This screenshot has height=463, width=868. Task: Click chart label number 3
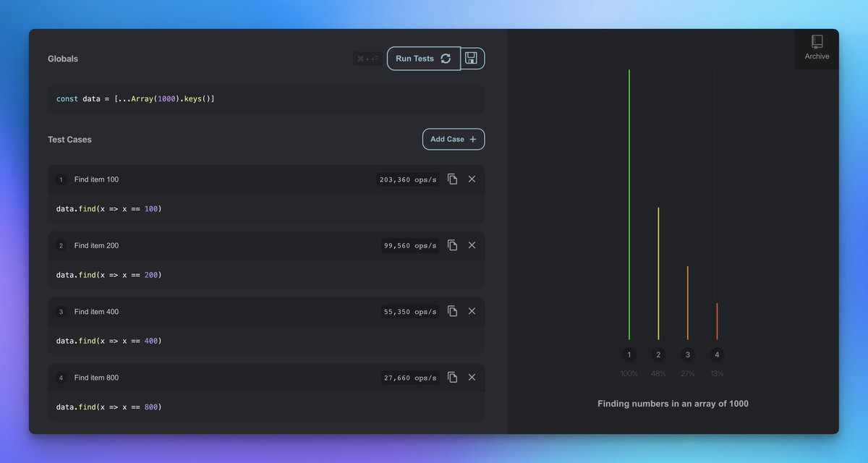point(688,354)
